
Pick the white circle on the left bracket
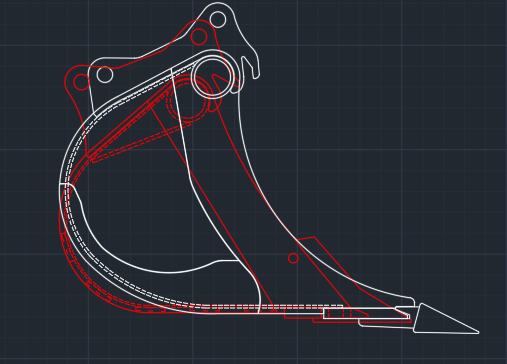pos(105,74)
